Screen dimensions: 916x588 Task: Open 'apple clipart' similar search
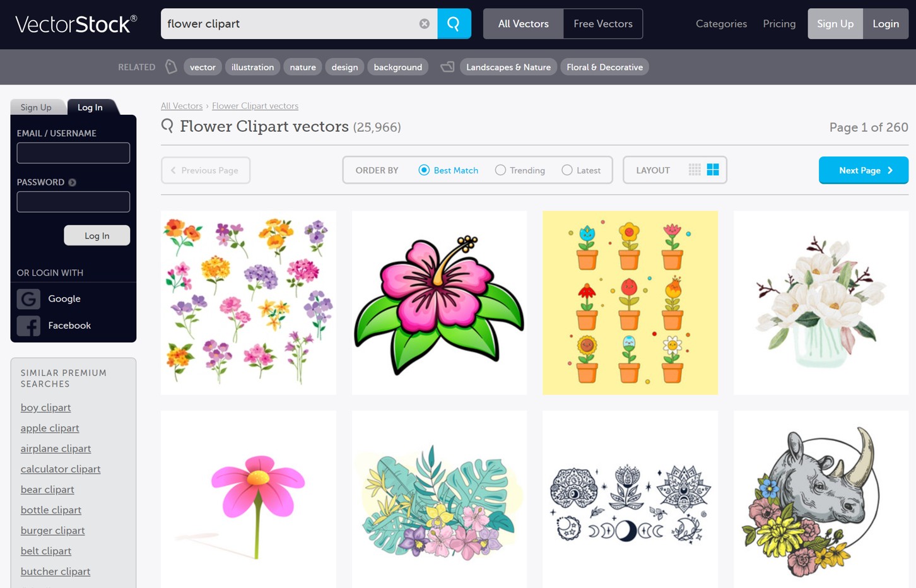pos(50,428)
